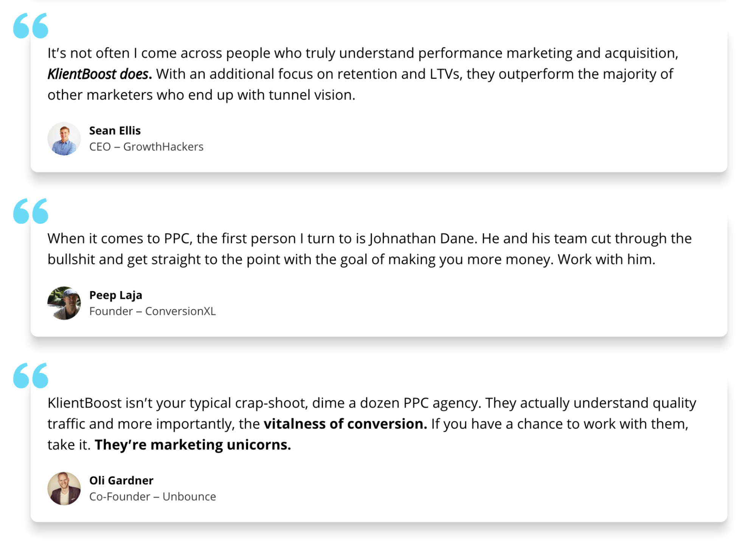Click 'CEO – GrowthHackers' subtitle
756x541 pixels.
(146, 147)
